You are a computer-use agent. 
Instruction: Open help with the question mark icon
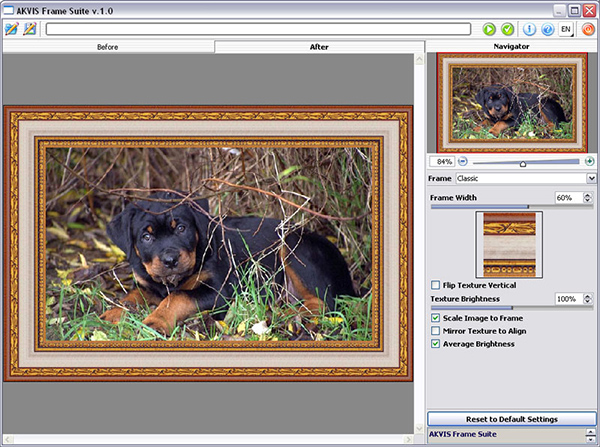point(547,29)
